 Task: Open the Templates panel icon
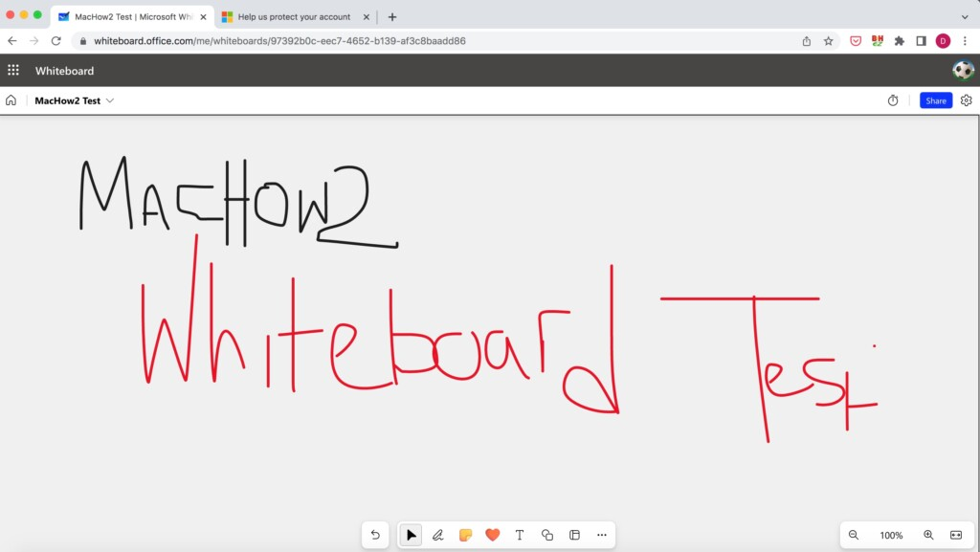coord(574,535)
